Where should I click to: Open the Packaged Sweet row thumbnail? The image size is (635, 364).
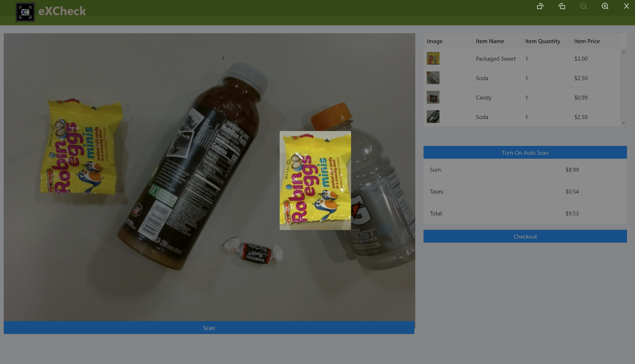click(x=433, y=58)
